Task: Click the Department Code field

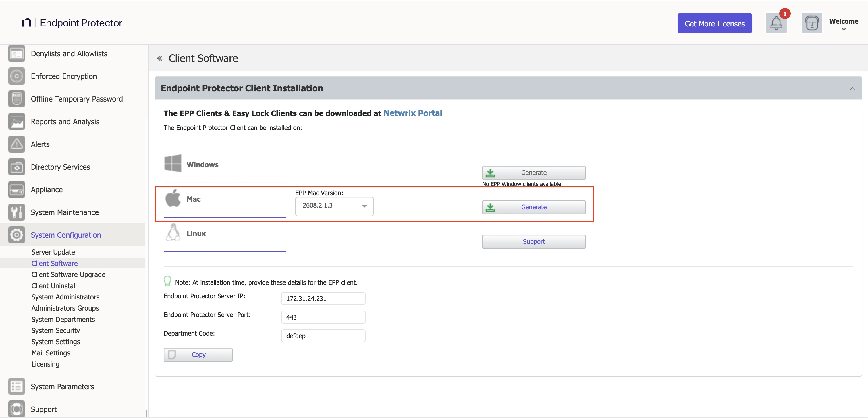Action: pyautogui.click(x=323, y=336)
